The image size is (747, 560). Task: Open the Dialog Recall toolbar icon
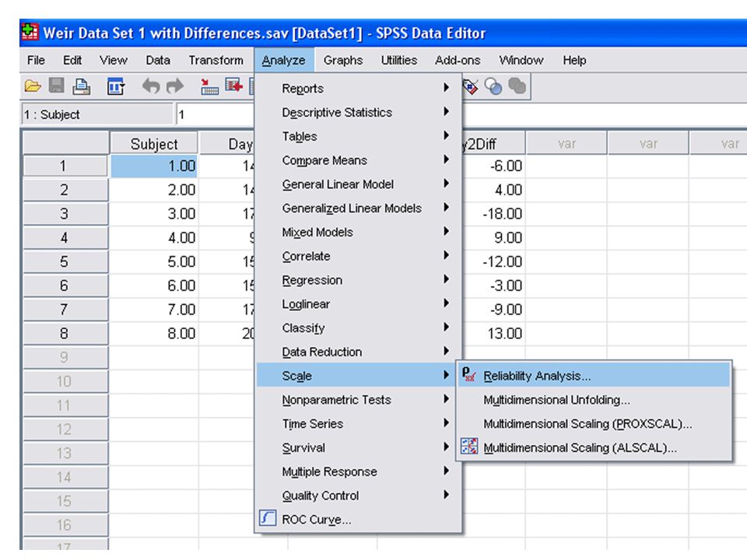116,86
